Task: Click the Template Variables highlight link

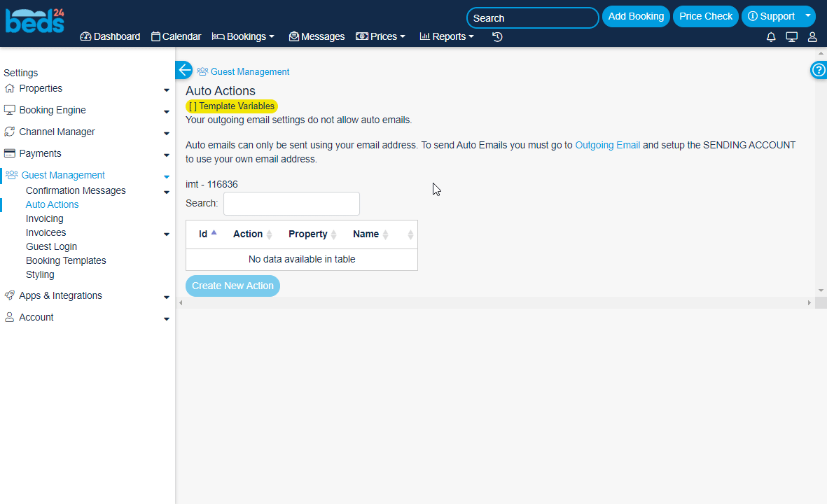Action: [x=232, y=106]
